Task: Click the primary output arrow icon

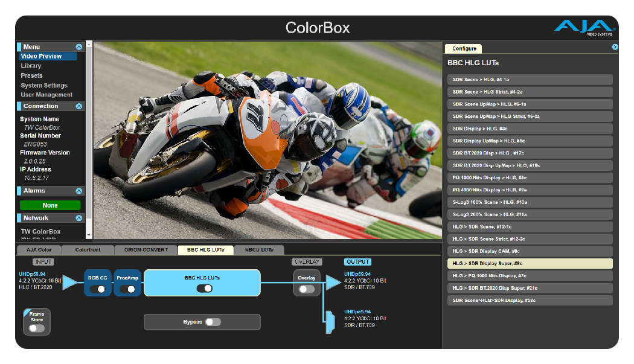Action: pyautogui.click(x=333, y=282)
